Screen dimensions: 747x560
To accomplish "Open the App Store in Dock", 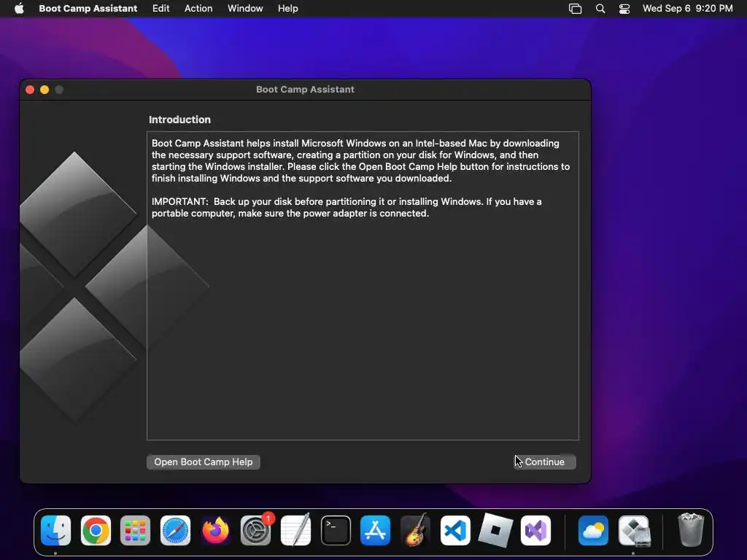I will pos(376,531).
